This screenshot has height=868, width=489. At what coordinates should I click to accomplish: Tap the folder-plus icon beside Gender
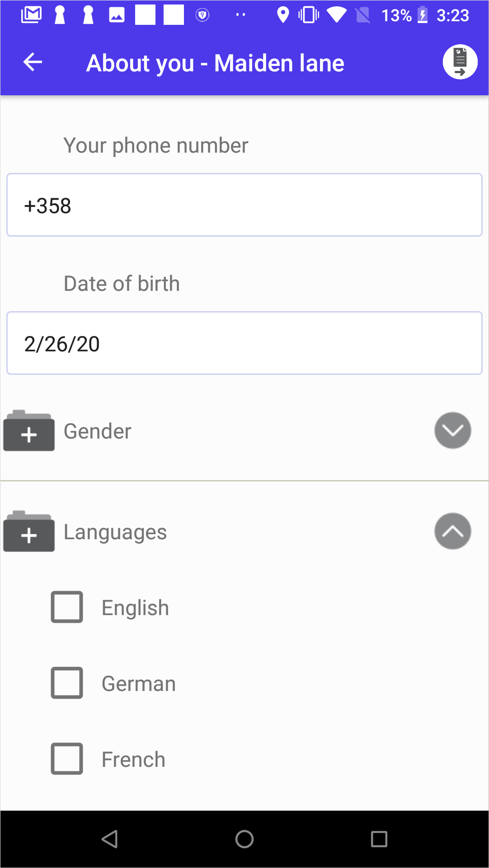tap(29, 431)
